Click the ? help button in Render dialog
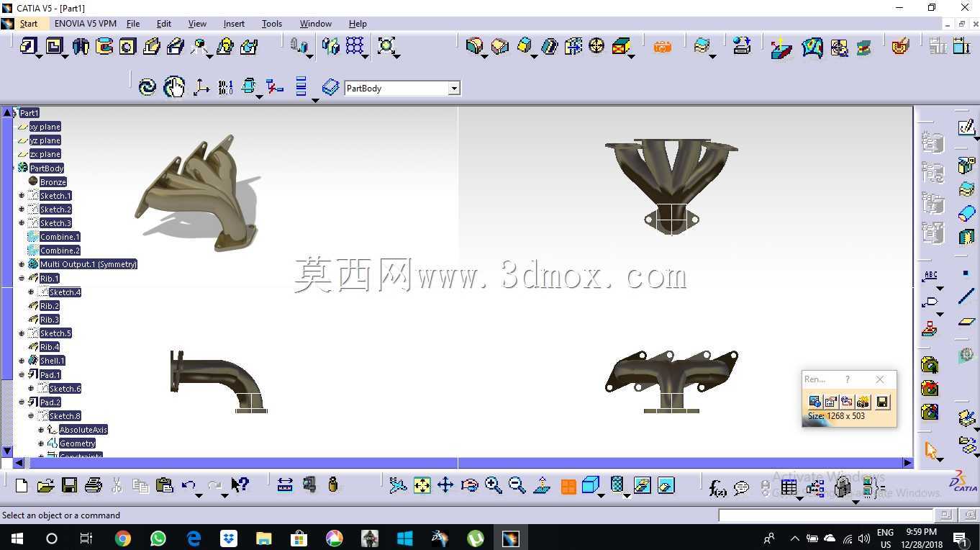Image resolution: width=980 pixels, height=550 pixels. (848, 379)
